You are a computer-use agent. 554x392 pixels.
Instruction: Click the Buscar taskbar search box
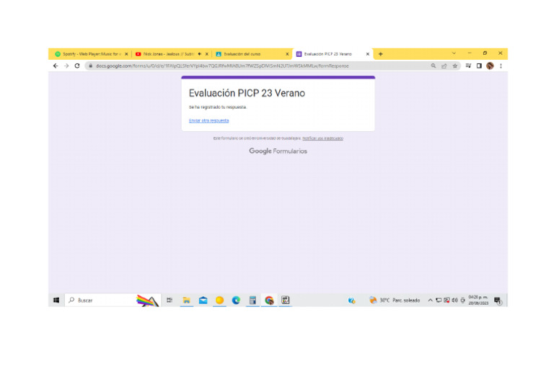113,300
